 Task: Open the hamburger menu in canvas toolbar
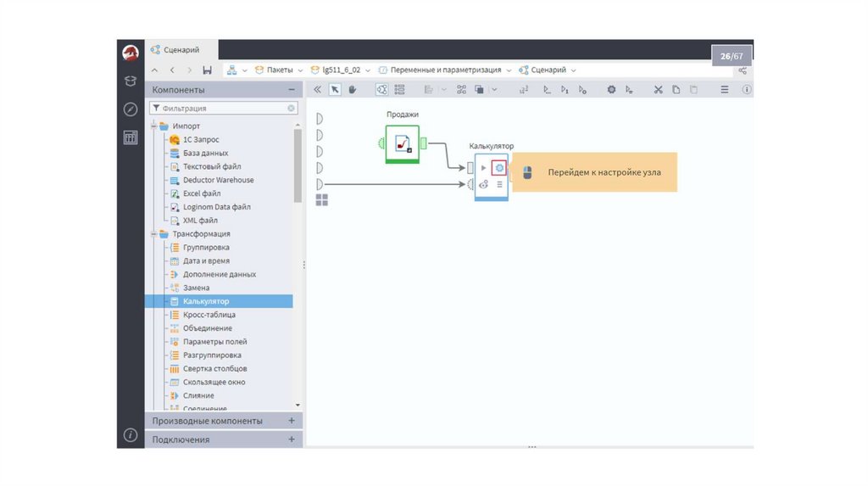[725, 89]
